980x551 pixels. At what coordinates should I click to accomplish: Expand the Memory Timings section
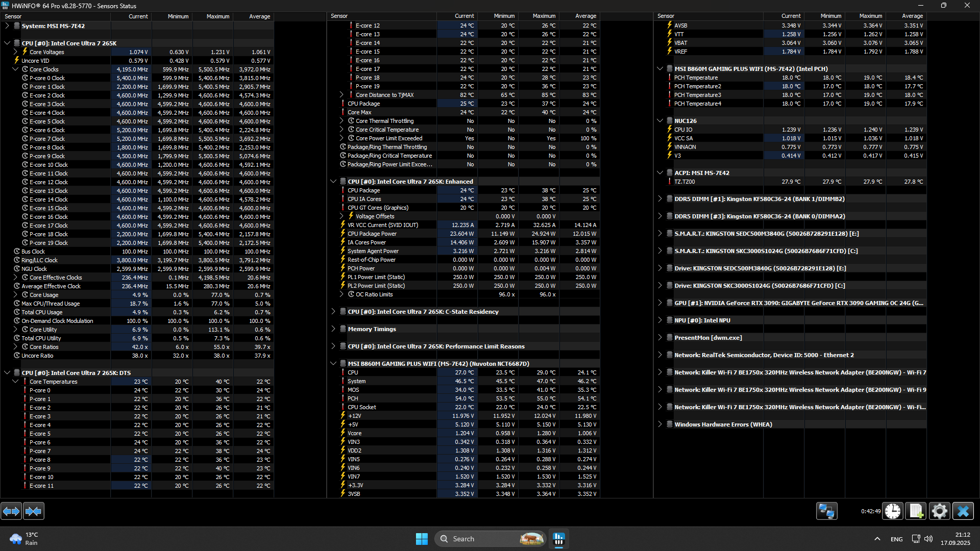pos(333,329)
